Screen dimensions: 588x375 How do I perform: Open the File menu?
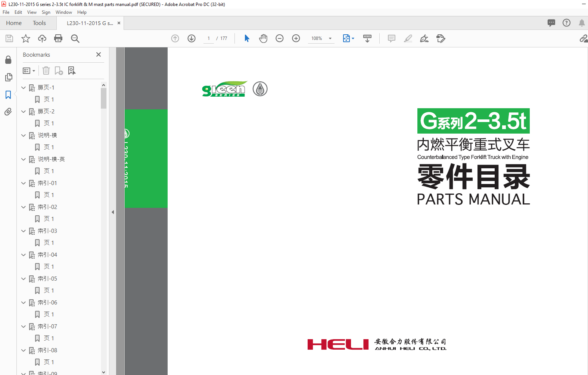coord(6,12)
